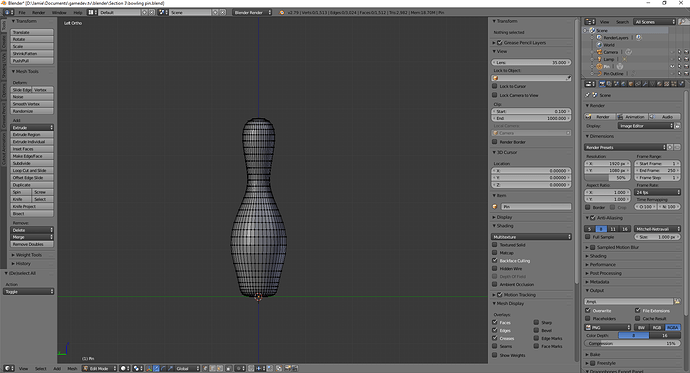
Task: Click the outliner filter search icon
Action: (x=683, y=21)
